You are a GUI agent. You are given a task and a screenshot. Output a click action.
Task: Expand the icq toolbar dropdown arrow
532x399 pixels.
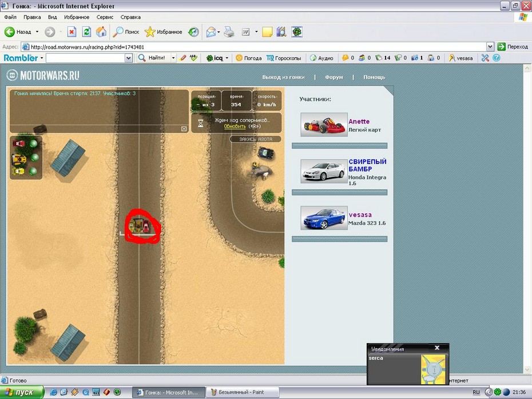[227, 58]
